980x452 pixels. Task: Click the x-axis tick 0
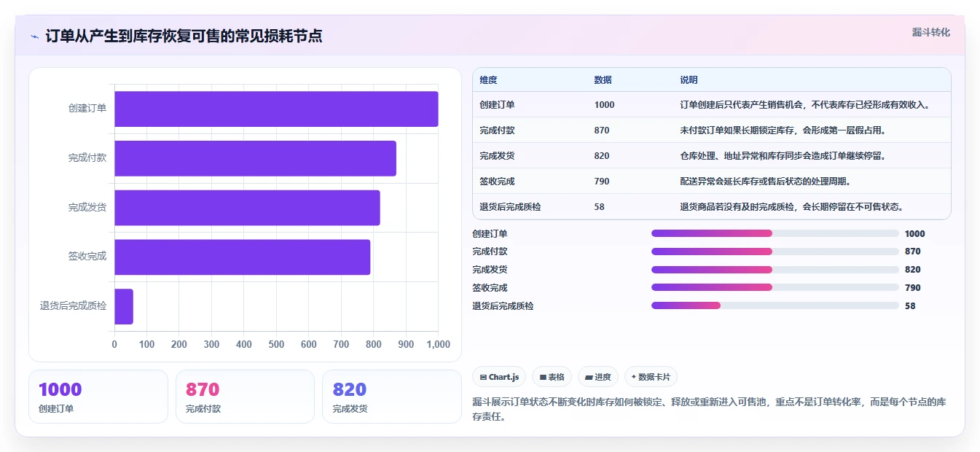(114, 344)
